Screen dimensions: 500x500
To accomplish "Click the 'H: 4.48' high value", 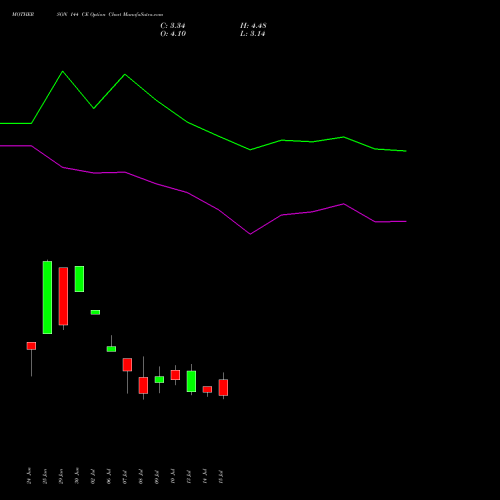I will pos(253,26).
